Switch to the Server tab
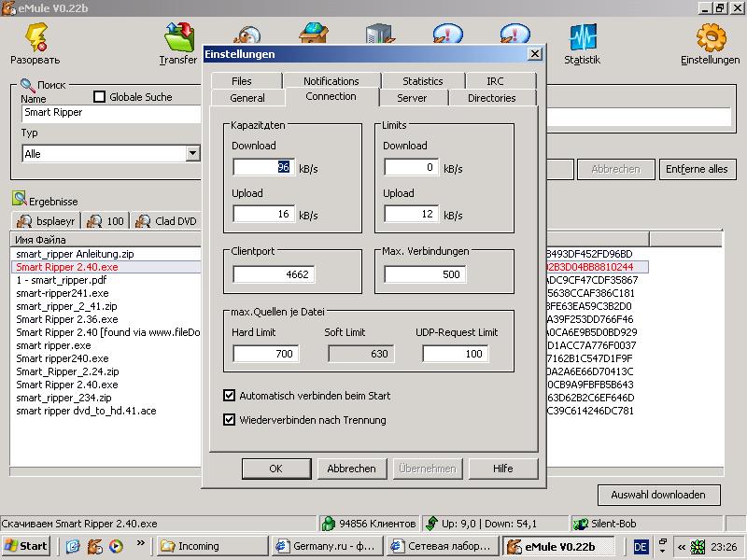747x560 pixels. 412,98
